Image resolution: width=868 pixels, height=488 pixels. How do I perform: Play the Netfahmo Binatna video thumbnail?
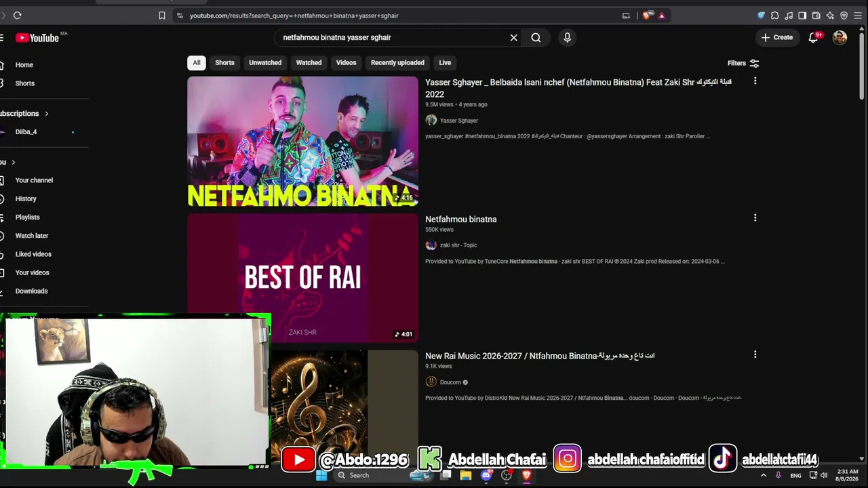(302, 141)
